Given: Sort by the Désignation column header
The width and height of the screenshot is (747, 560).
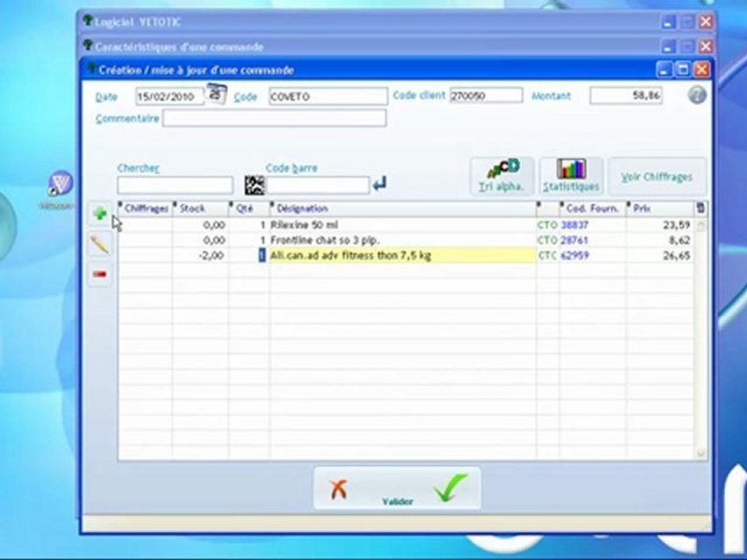Looking at the screenshot, I should coord(402,208).
